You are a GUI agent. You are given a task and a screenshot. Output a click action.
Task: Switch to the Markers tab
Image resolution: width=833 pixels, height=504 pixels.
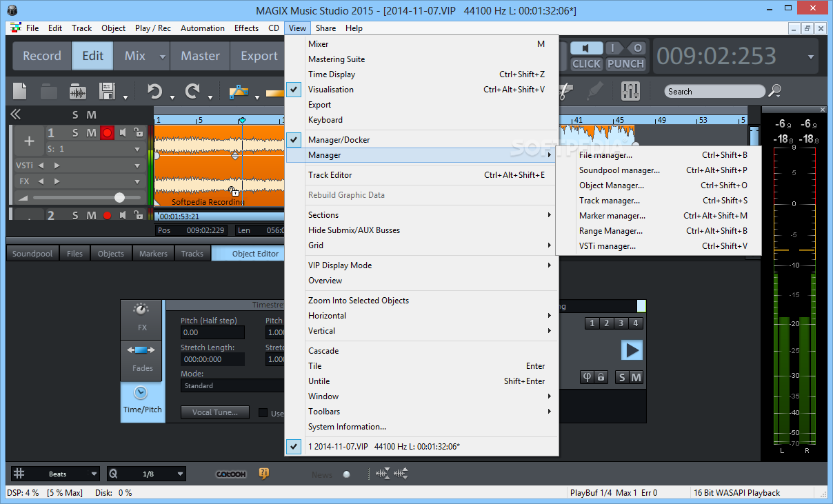pyautogui.click(x=153, y=254)
